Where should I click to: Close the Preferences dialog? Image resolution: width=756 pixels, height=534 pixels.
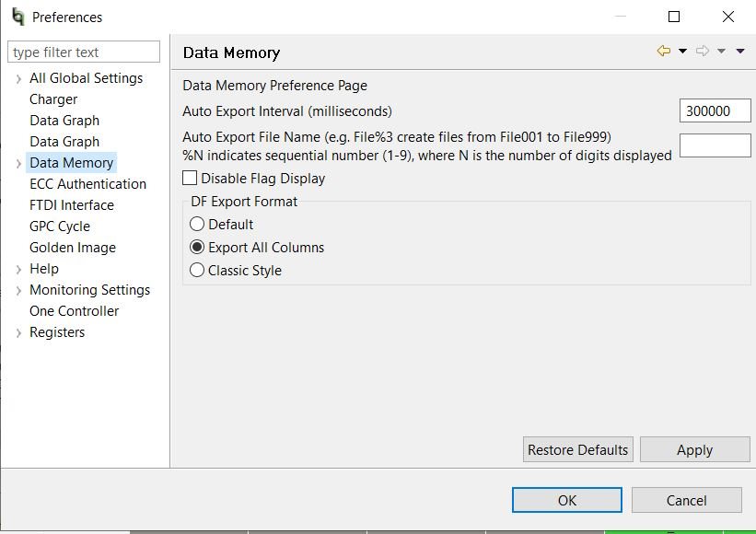tap(728, 17)
